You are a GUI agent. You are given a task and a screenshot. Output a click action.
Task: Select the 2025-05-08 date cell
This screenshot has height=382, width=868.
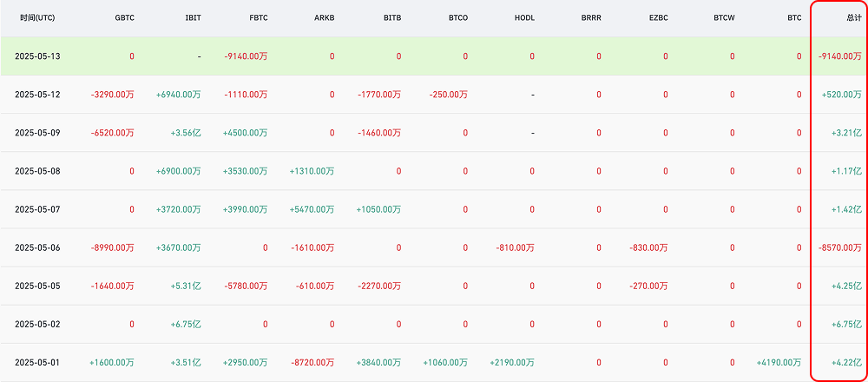pyautogui.click(x=37, y=171)
